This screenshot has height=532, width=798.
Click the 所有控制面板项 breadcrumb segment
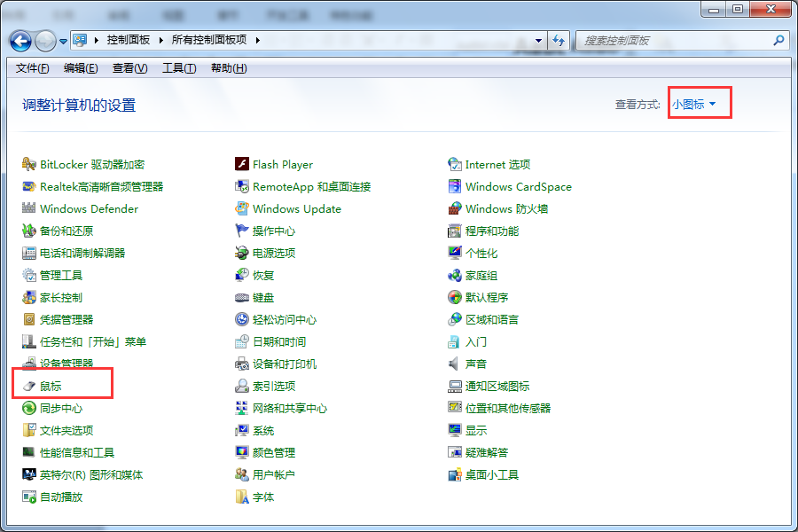209,40
